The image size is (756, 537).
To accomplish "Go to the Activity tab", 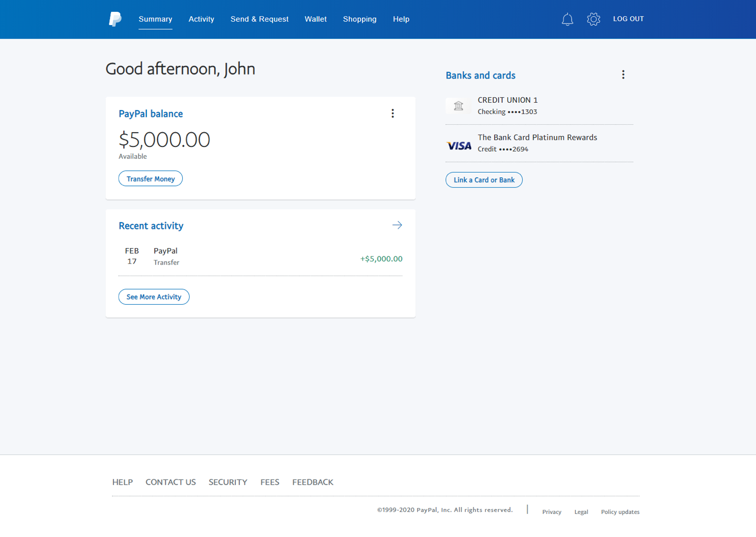I will click(x=201, y=19).
